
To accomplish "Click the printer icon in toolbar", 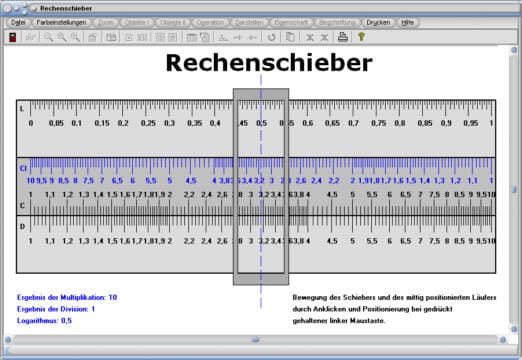I will [x=343, y=37].
